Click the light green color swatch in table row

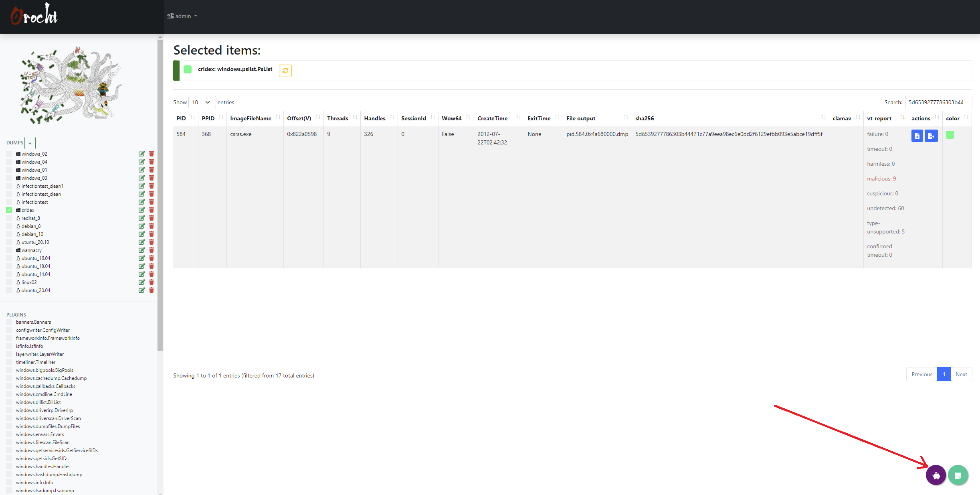coord(950,135)
